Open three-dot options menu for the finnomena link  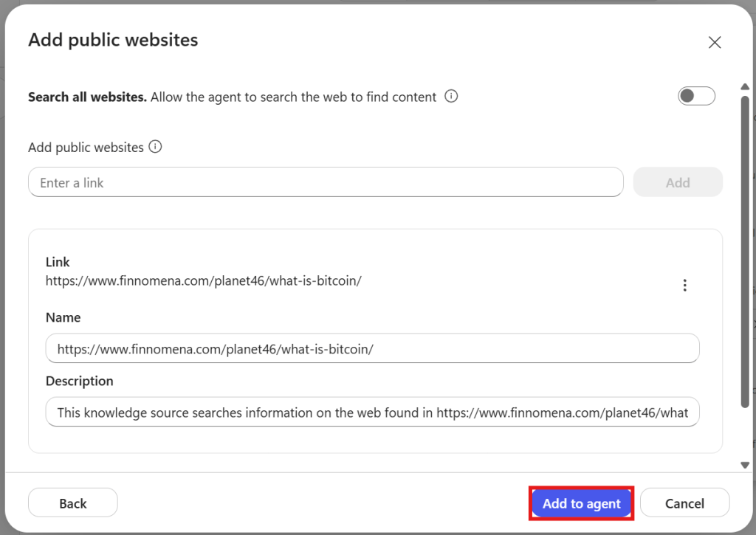(x=684, y=286)
